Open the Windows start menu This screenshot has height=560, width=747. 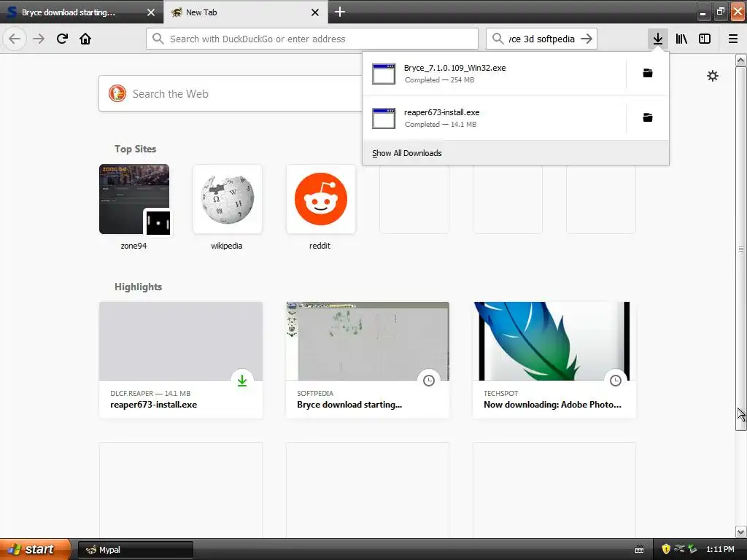click(x=36, y=549)
